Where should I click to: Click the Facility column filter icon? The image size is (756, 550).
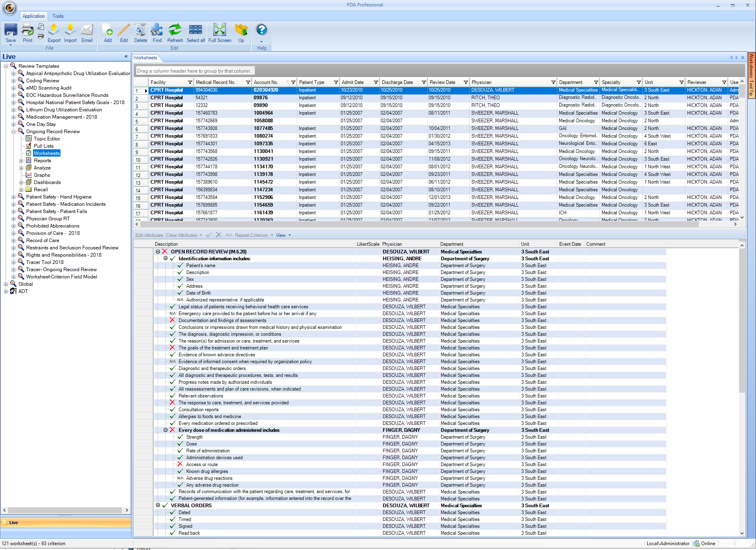pos(190,82)
